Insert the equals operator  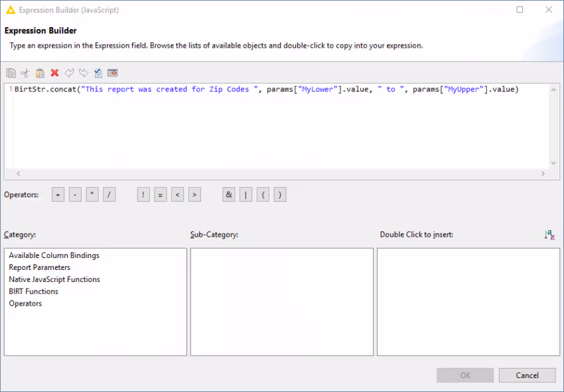click(160, 195)
